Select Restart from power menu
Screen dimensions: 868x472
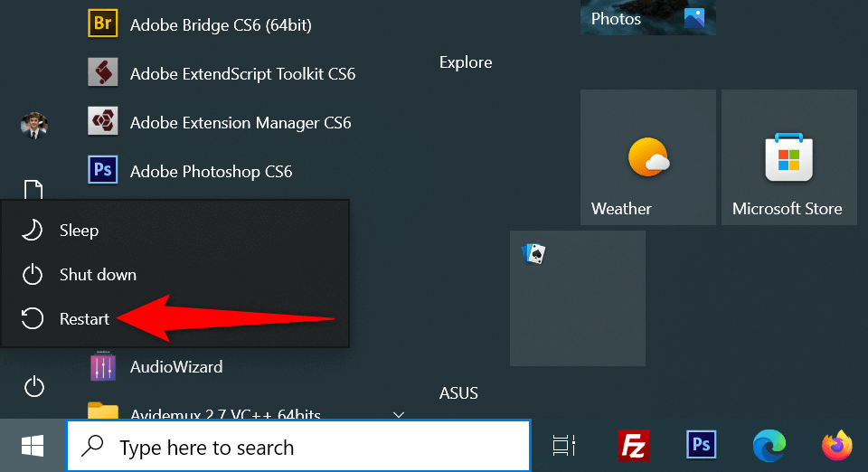pyautogui.click(x=84, y=319)
